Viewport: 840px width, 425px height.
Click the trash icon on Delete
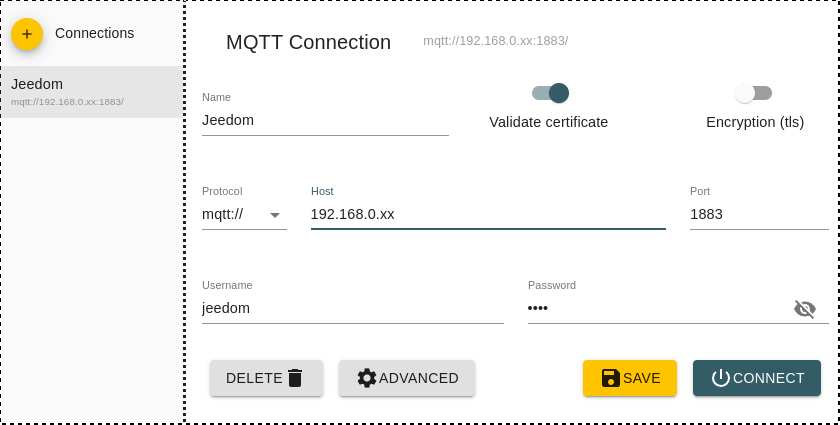click(295, 378)
